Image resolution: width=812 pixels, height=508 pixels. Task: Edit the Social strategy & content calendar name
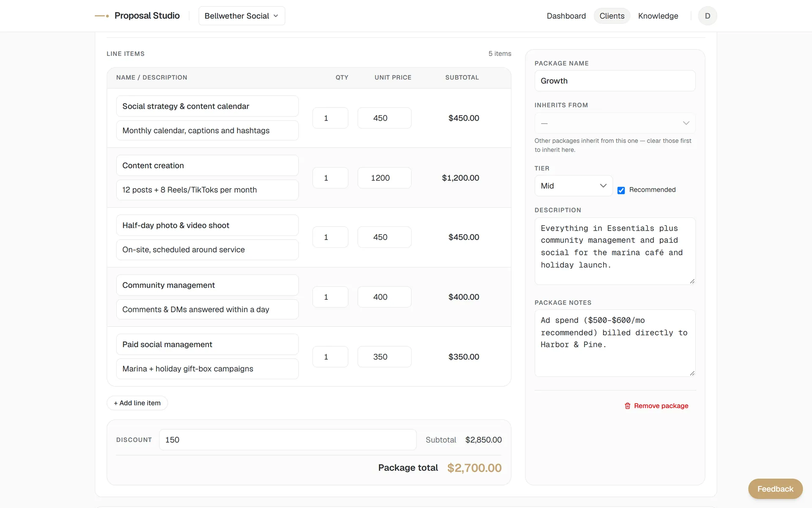coord(207,106)
